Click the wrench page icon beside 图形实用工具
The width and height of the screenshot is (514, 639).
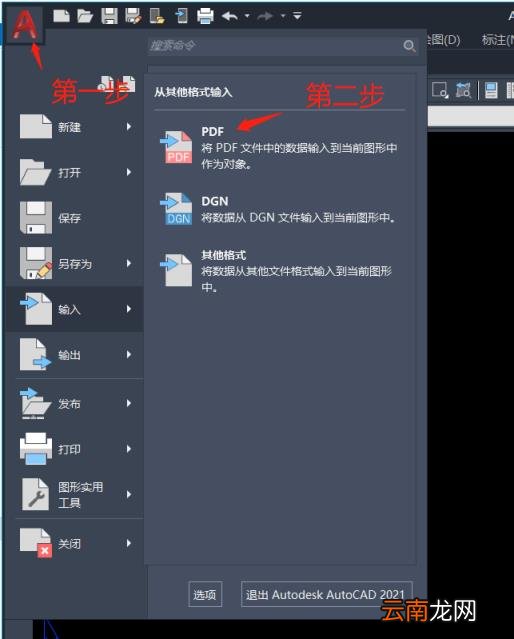(35, 494)
